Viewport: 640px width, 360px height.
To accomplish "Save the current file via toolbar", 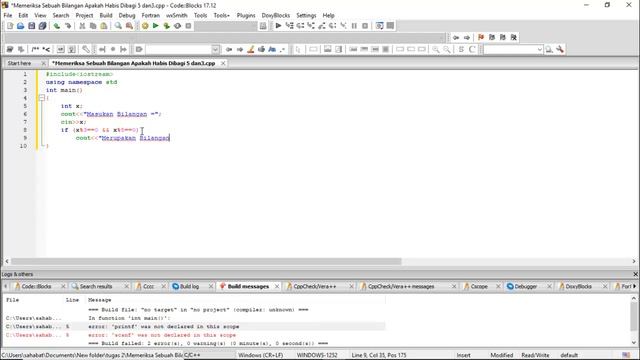I will point(31,26).
